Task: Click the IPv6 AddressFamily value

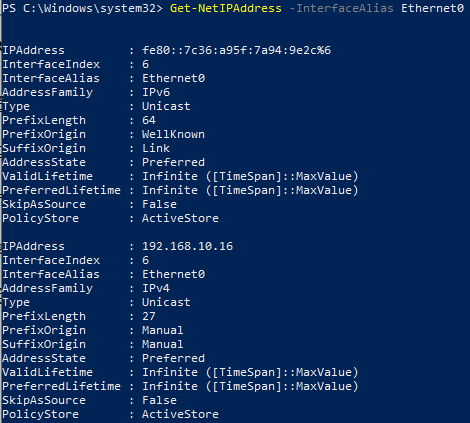Action: click(x=156, y=92)
